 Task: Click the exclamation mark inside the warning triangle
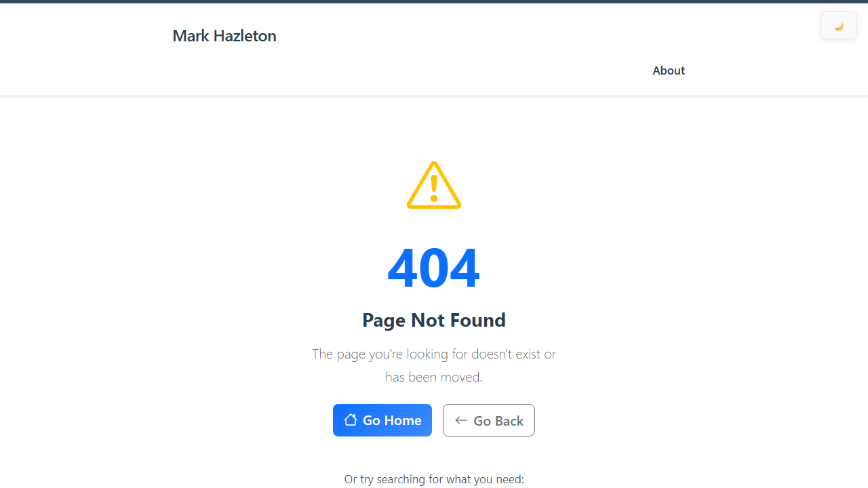point(434,188)
